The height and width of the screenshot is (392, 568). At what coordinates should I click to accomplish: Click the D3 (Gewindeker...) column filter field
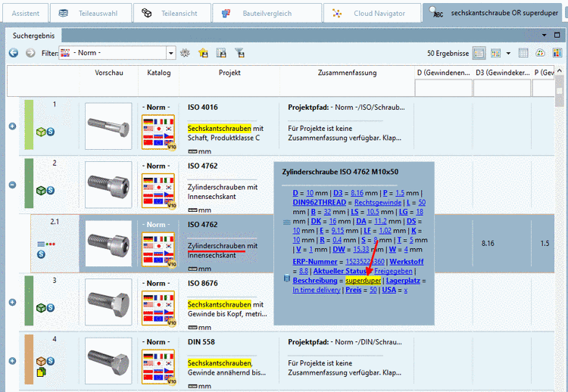click(502, 88)
